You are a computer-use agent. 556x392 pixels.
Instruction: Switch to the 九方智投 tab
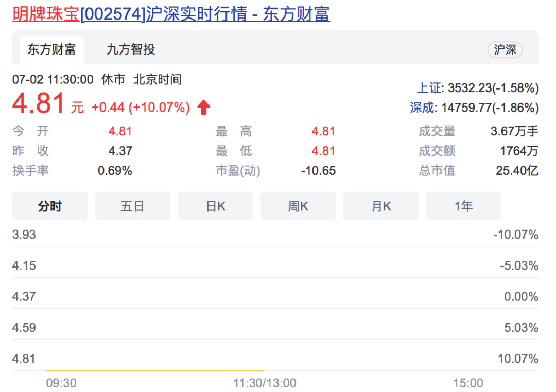pyautogui.click(x=130, y=49)
